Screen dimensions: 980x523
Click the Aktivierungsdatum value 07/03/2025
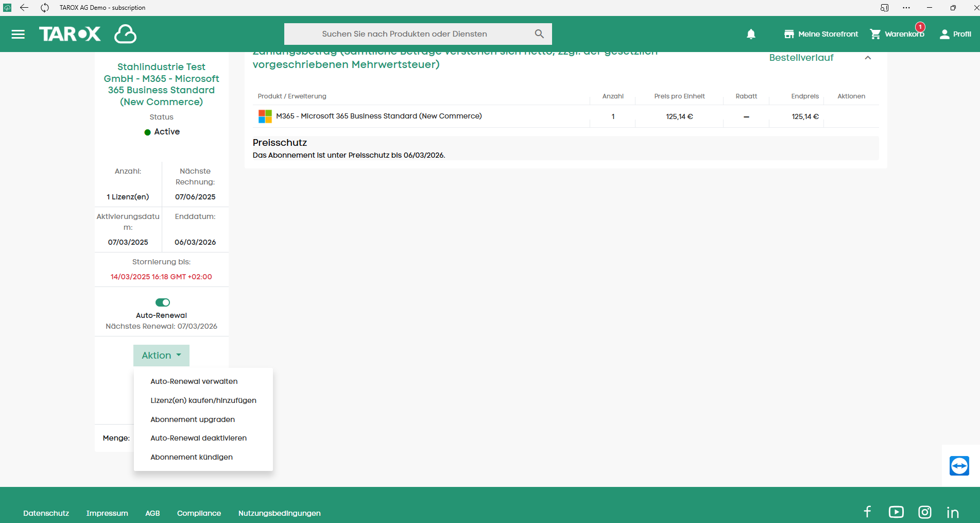pos(128,242)
